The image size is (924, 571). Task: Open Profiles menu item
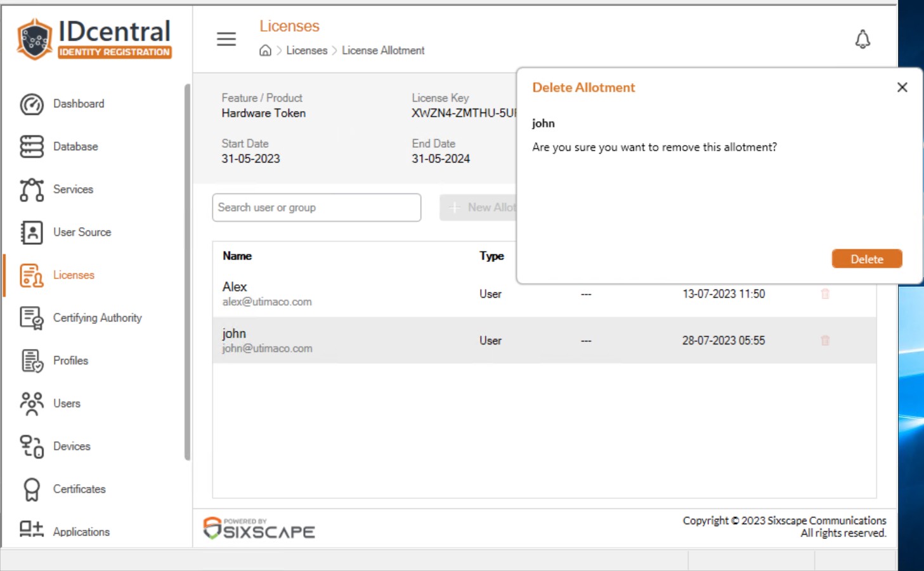[x=70, y=361]
